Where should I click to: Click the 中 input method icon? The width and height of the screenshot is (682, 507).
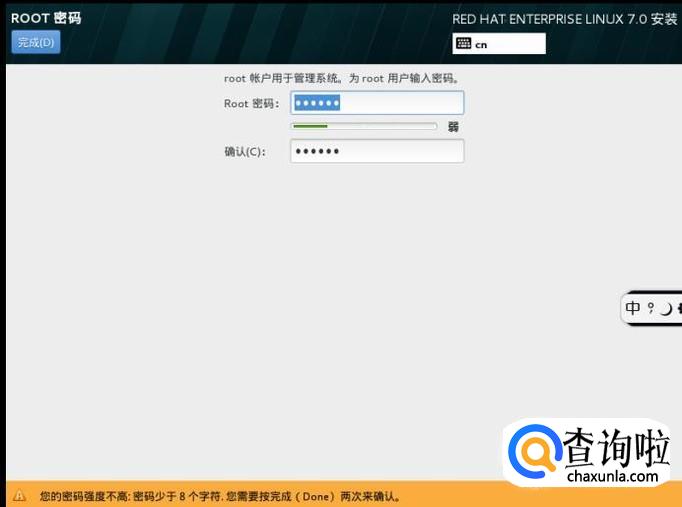click(x=632, y=308)
